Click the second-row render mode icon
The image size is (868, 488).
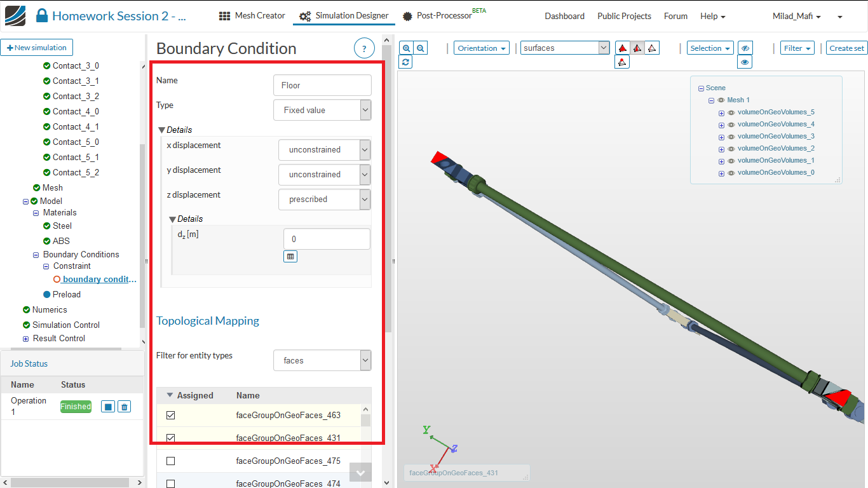(623, 62)
